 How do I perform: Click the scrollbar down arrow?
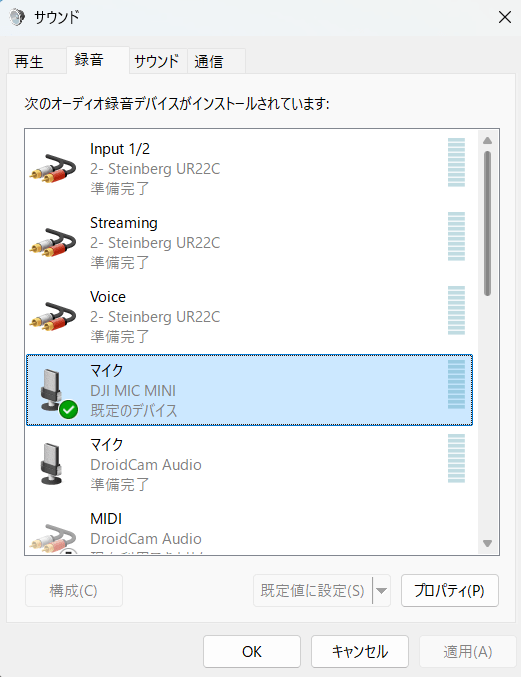(487, 544)
